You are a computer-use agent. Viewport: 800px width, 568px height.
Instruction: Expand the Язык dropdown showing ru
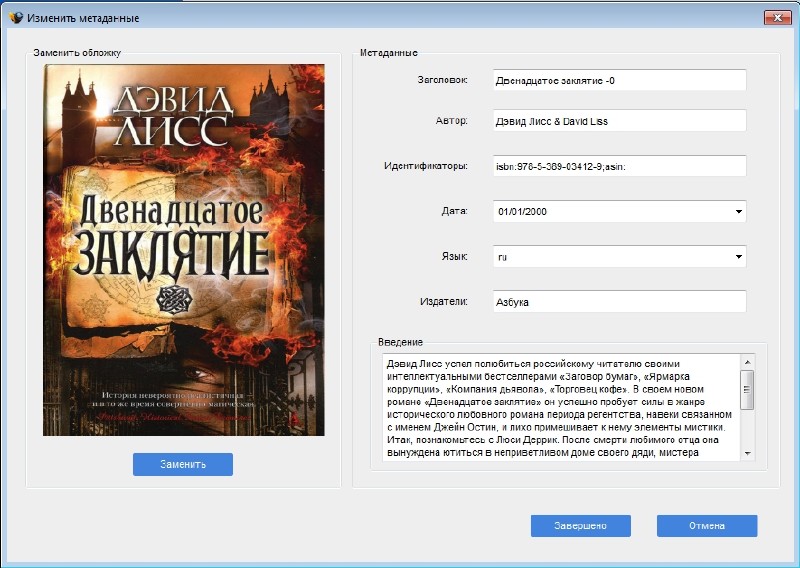[738, 257]
